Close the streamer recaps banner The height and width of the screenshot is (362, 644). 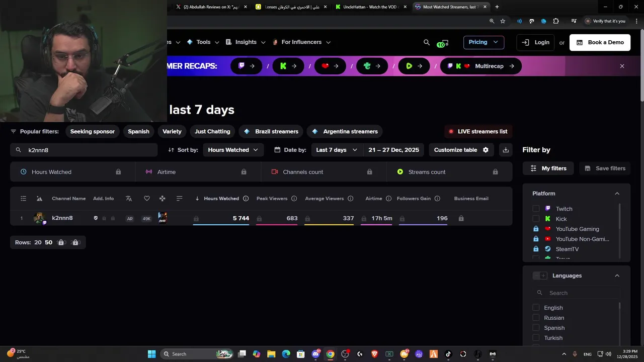pyautogui.click(x=622, y=66)
